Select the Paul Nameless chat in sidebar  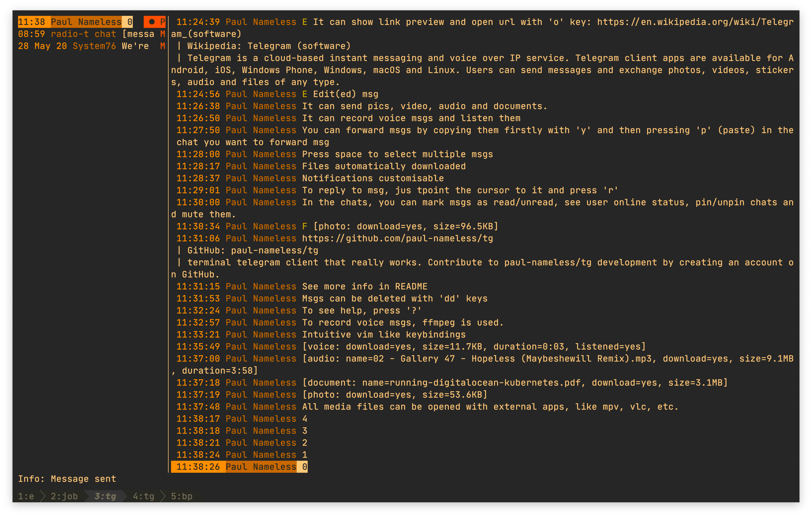pyautogui.click(x=92, y=22)
